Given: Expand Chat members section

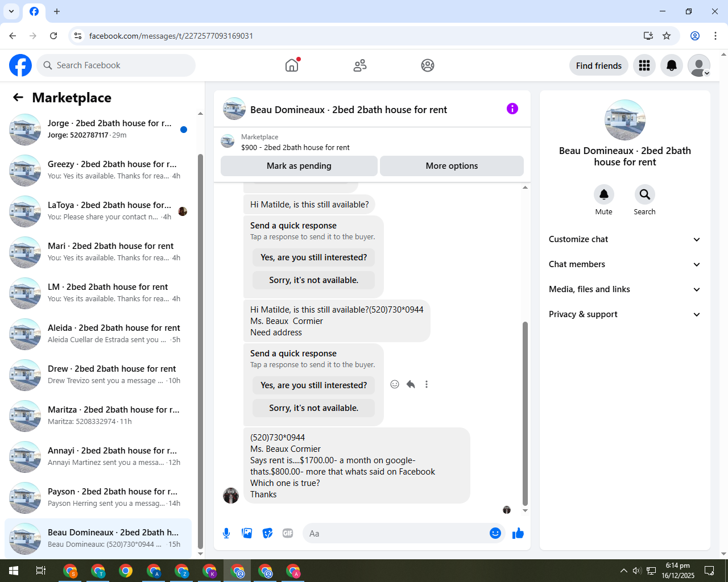Looking at the screenshot, I should pyautogui.click(x=624, y=264).
